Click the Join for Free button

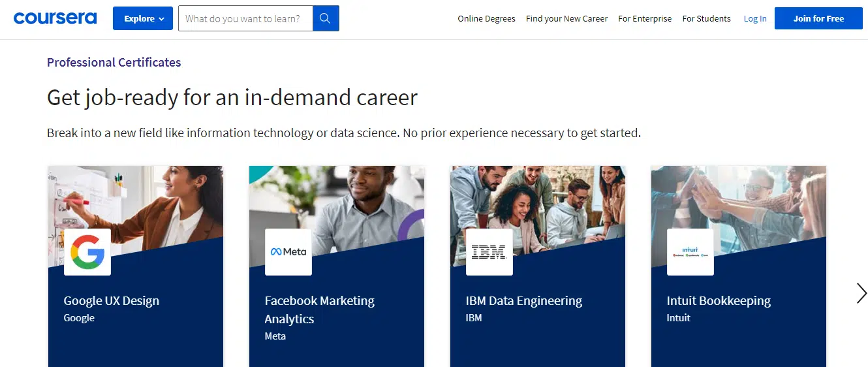tap(818, 18)
